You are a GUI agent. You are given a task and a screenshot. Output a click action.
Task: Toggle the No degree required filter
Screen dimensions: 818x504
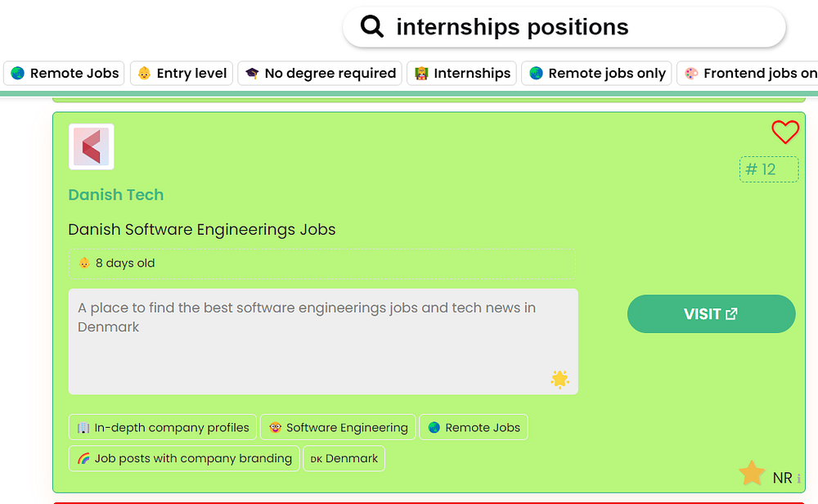[320, 74]
